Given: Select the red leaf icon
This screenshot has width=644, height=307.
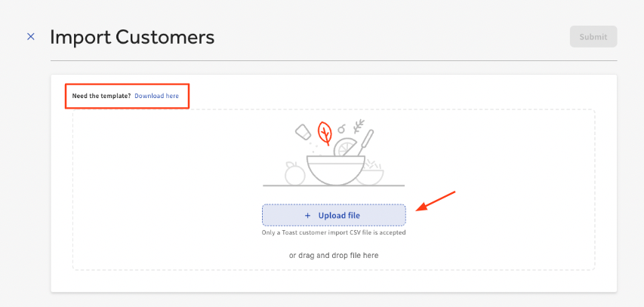Looking at the screenshot, I should click(x=325, y=133).
